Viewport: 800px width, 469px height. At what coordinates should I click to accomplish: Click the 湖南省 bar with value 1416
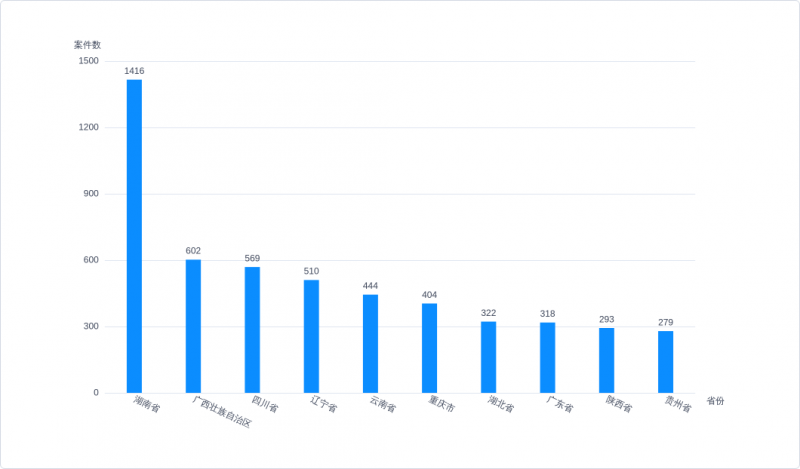tap(134, 236)
